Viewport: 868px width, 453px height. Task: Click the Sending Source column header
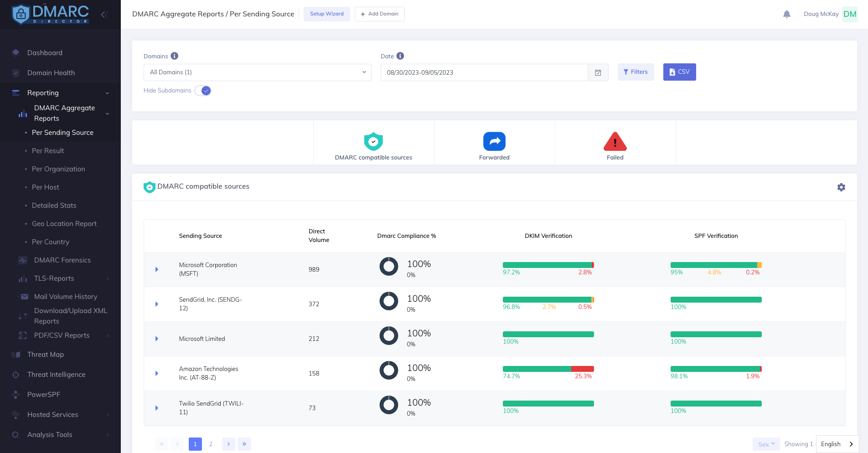(x=201, y=236)
